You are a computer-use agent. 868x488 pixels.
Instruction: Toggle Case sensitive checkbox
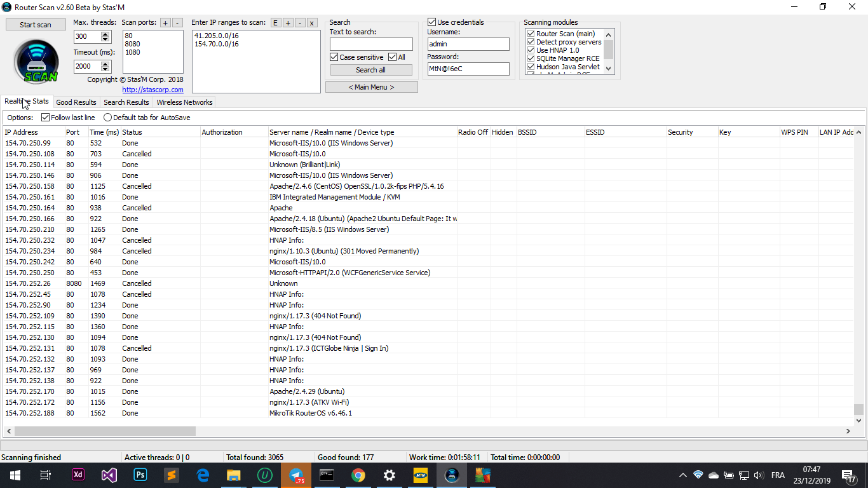[x=334, y=57]
